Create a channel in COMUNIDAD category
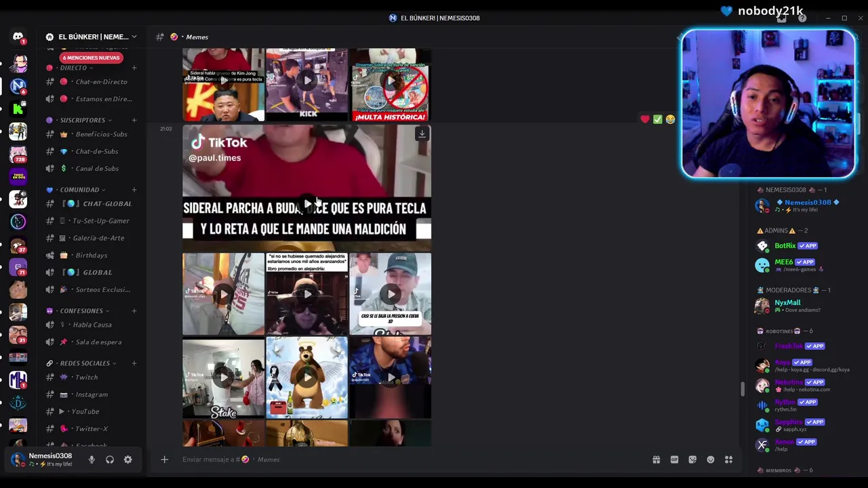 pos(134,190)
